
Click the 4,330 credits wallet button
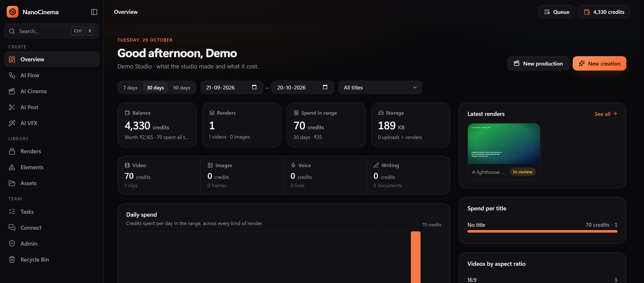coord(604,12)
